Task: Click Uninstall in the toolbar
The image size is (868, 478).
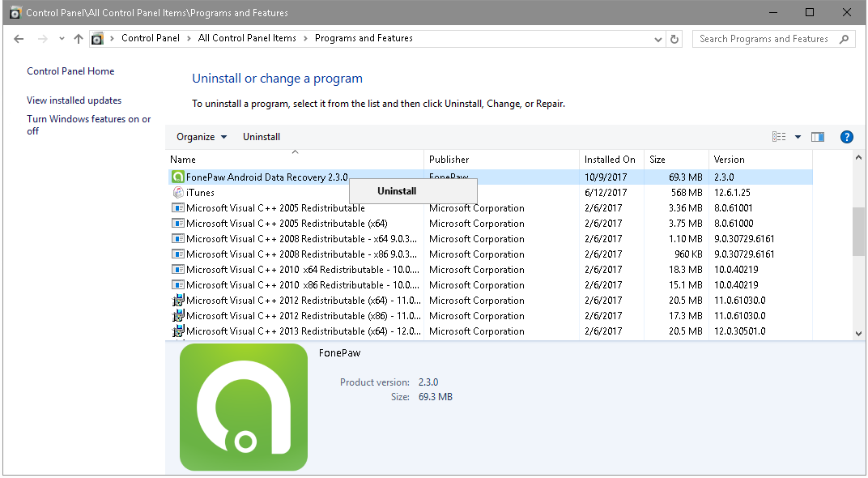Action: pos(262,137)
